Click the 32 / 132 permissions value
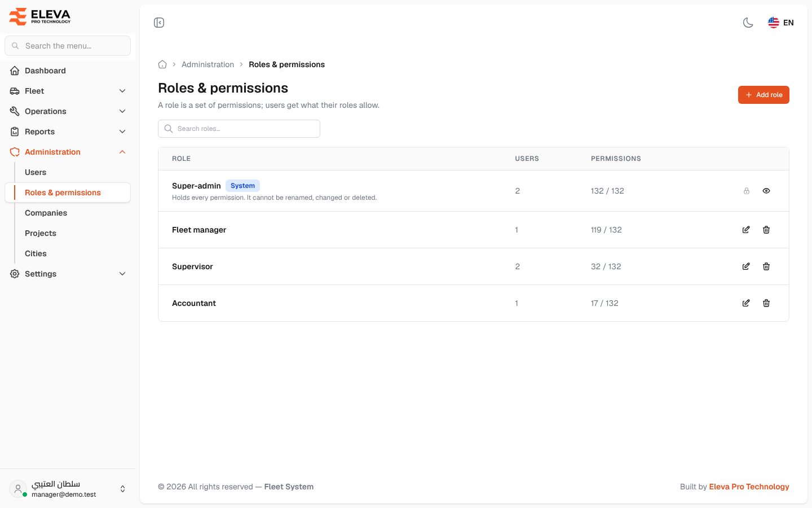The height and width of the screenshot is (508, 812). [x=606, y=266]
